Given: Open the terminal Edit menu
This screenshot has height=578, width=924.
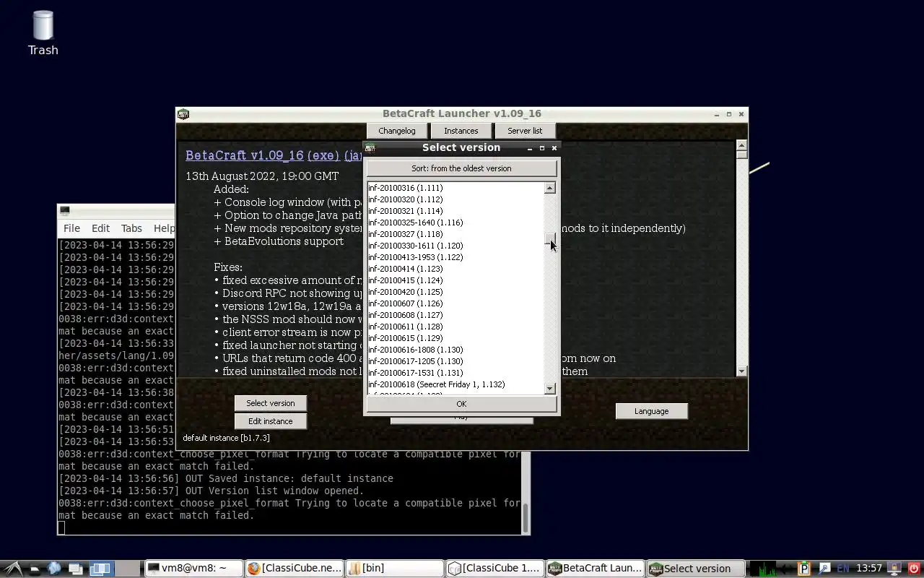Looking at the screenshot, I should pos(100,228).
